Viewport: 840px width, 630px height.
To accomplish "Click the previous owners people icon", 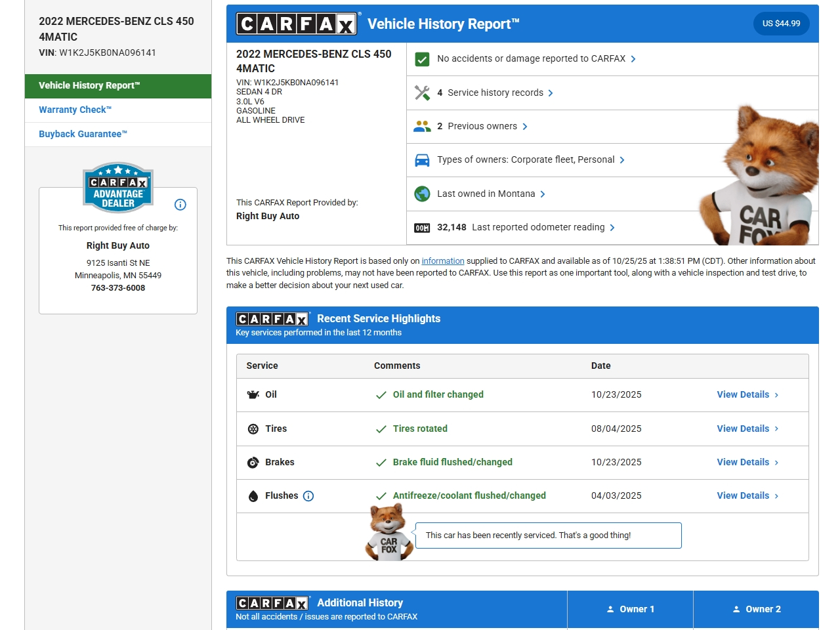I will click(422, 127).
